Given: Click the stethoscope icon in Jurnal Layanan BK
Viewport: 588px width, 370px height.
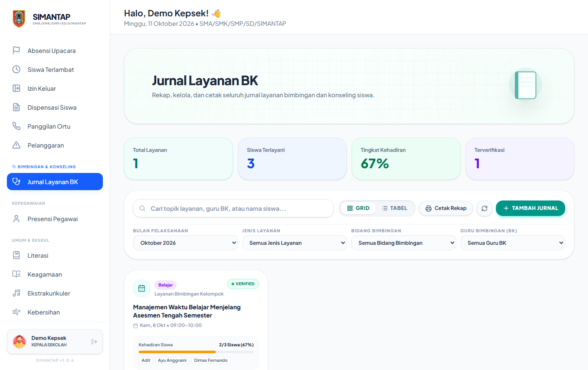Looking at the screenshot, I should pyautogui.click(x=16, y=182).
